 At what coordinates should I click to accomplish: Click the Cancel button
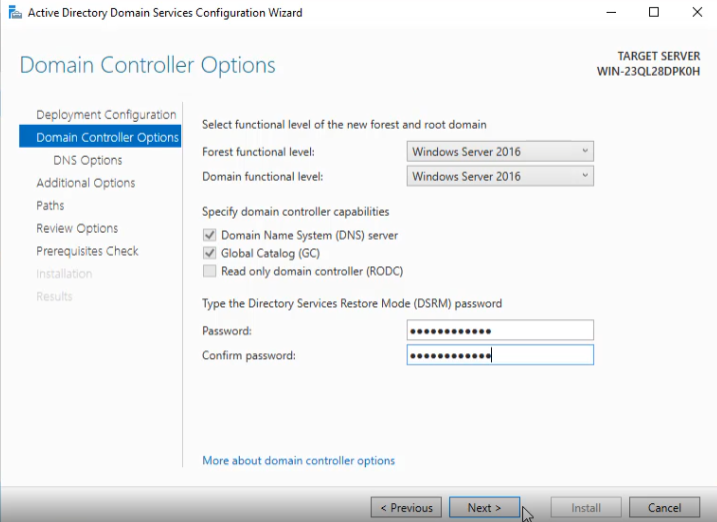[664, 507]
